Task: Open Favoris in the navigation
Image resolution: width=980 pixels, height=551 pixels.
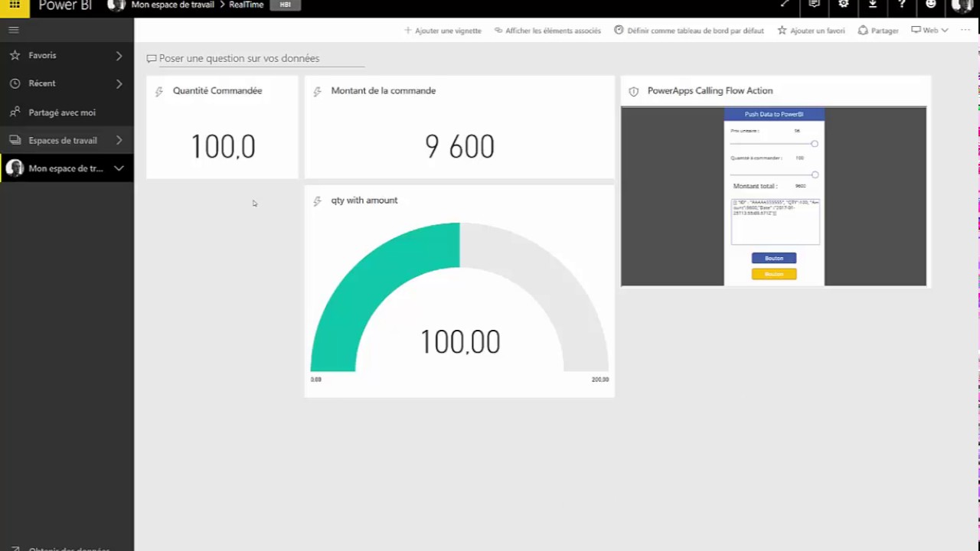Action: click(x=67, y=55)
